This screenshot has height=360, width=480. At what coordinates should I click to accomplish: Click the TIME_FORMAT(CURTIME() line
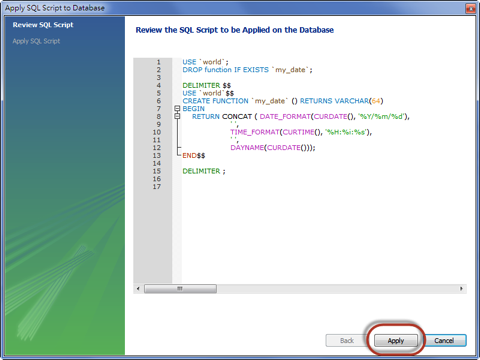coord(301,132)
